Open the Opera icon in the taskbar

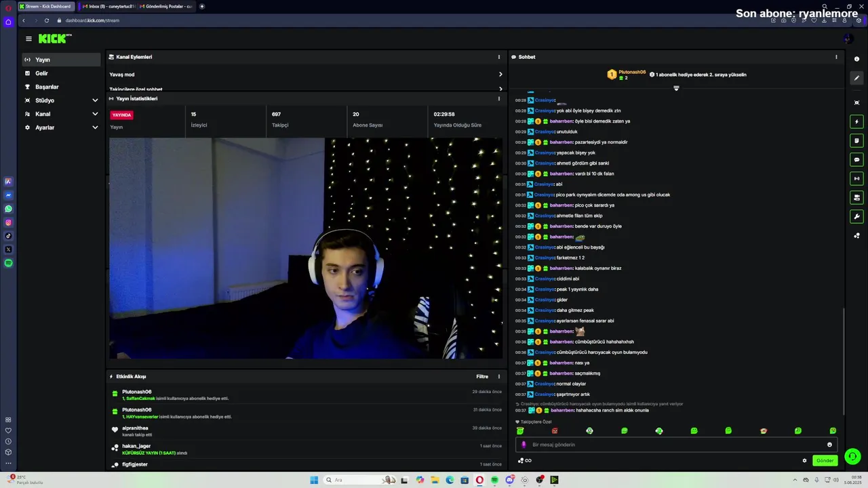(x=479, y=480)
